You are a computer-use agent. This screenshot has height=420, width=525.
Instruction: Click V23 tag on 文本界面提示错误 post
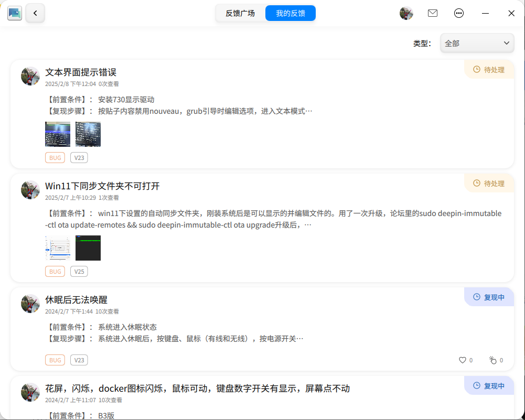tap(79, 158)
